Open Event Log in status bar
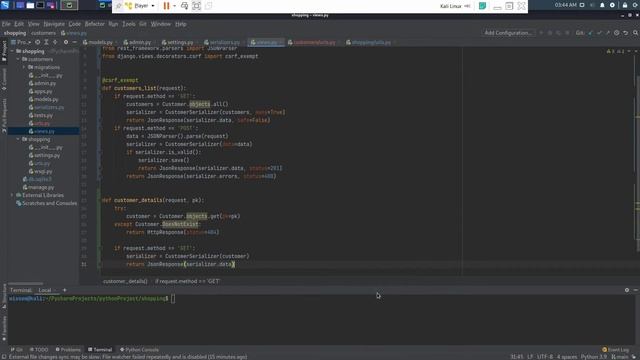Viewport: 640px width, 360px height. coord(616,349)
